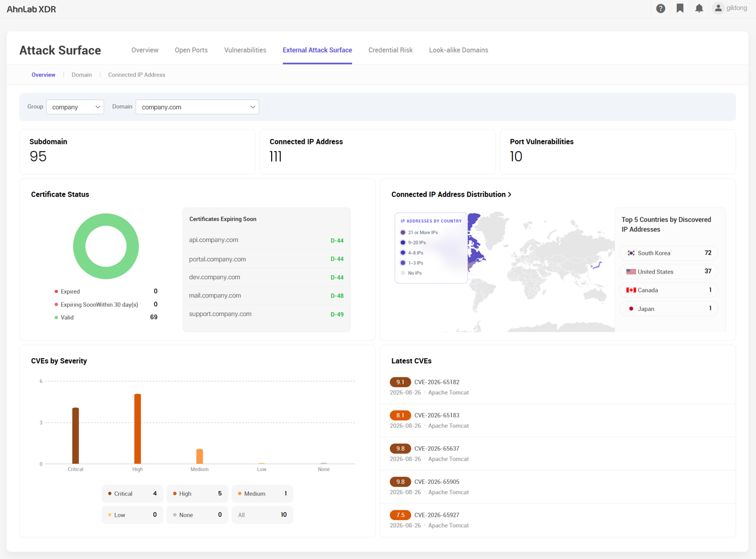This screenshot has width=756, height=559.
Task: Click the Critical bar in chart
Action: [76, 436]
